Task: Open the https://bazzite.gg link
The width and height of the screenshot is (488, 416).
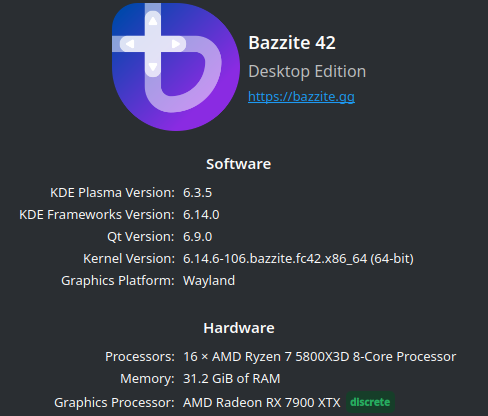Action: 301,97
